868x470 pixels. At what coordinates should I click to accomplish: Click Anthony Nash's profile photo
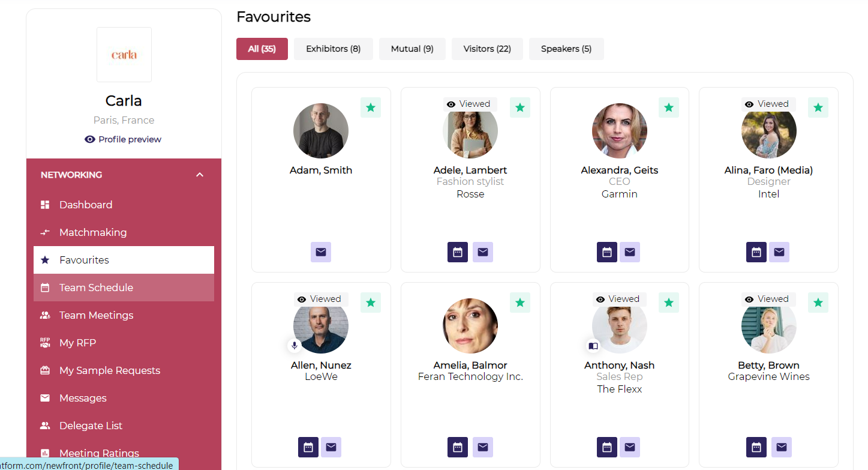click(x=621, y=326)
